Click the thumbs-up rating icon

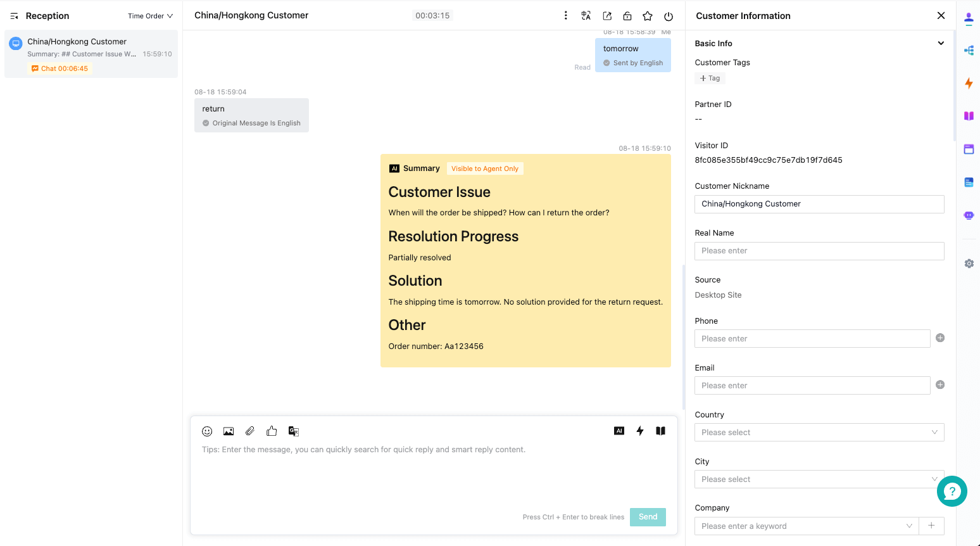click(272, 431)
